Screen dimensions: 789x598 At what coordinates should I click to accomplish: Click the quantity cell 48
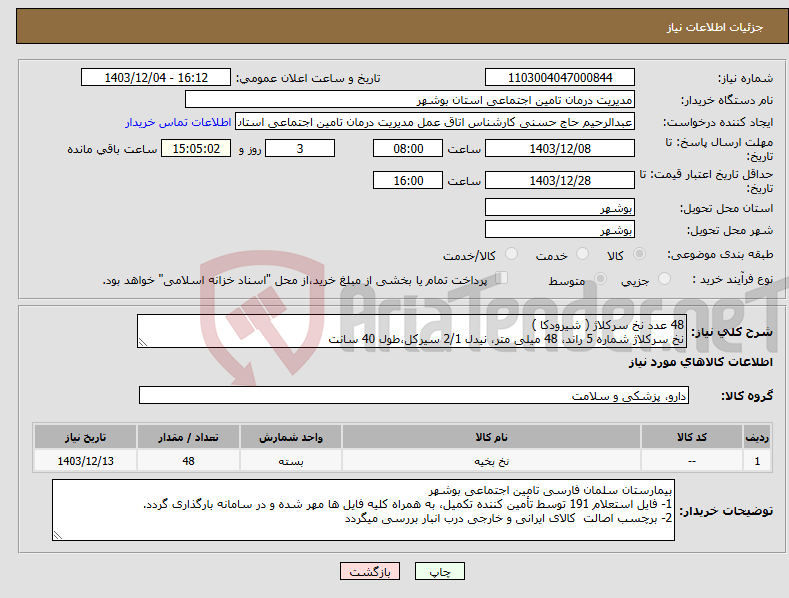pos(188,461)
